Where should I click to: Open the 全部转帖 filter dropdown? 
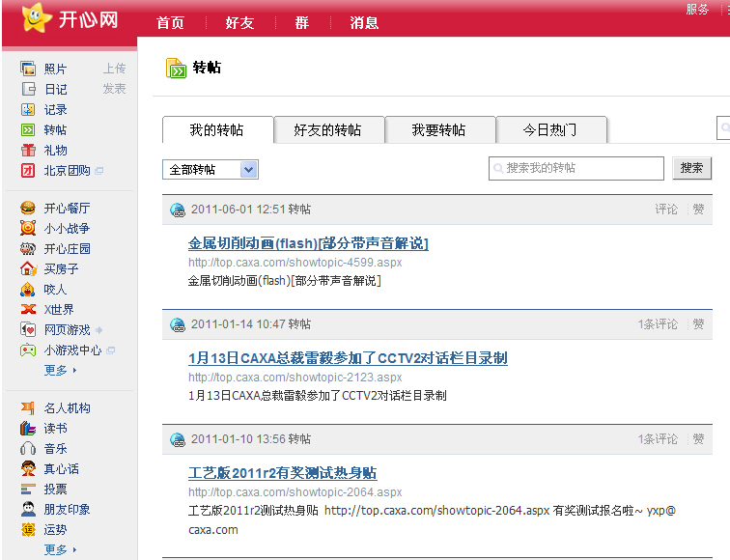pyautogui.click(x=211, y=170)
